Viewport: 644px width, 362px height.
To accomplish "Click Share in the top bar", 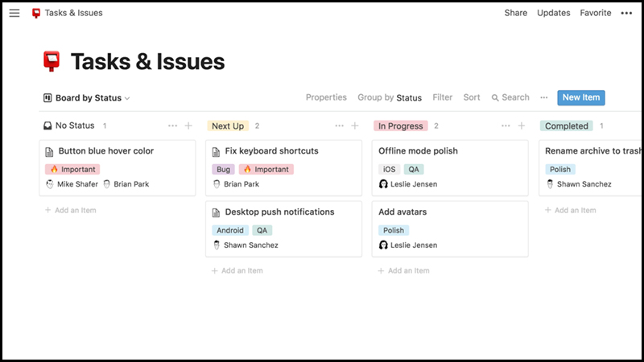I will tap(516, 13).
